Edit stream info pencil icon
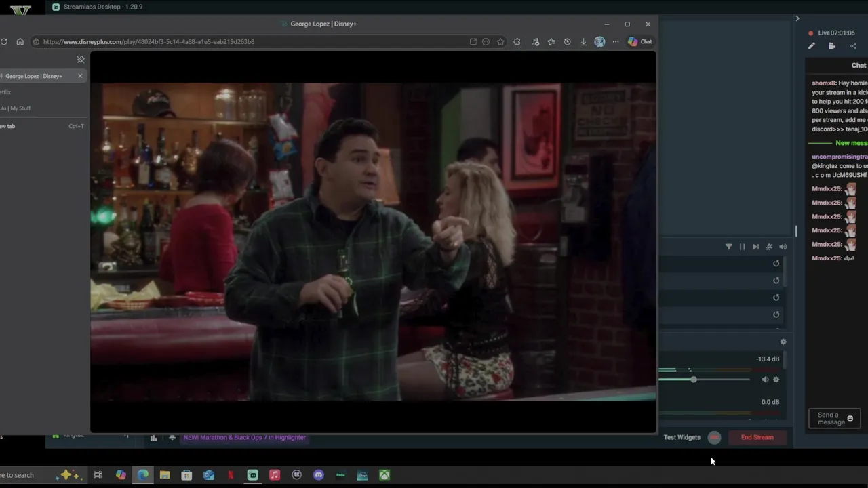The width and height of the screenshot is (868, 488). pos(812,46)
